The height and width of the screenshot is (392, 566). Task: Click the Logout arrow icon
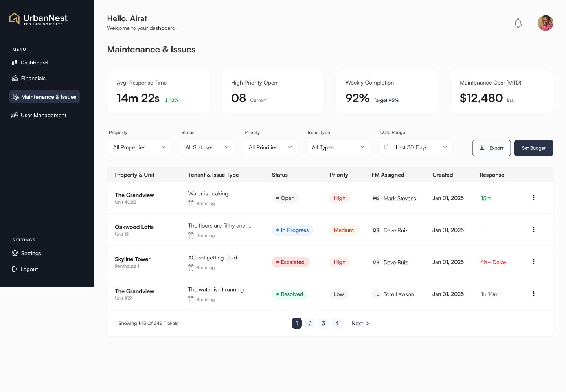tap(15, 269)
